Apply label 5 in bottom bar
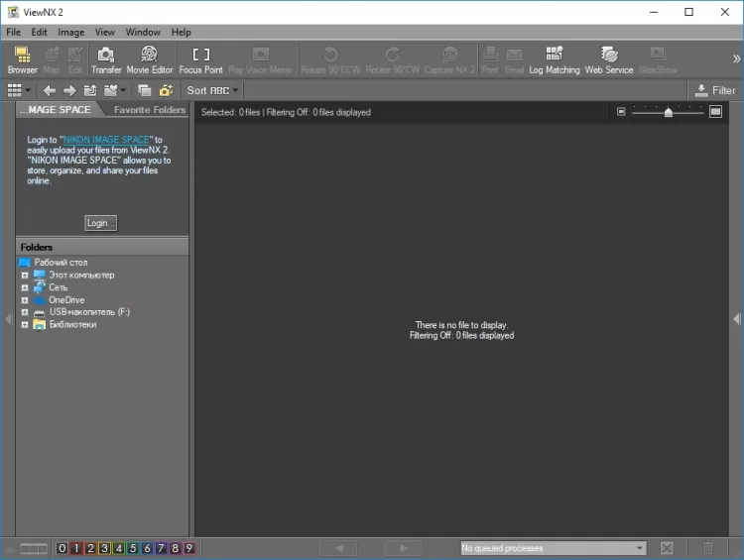Image resolution: width=744 pixels, height=560 pixels. pyautogui.click(x=133, y=548)
